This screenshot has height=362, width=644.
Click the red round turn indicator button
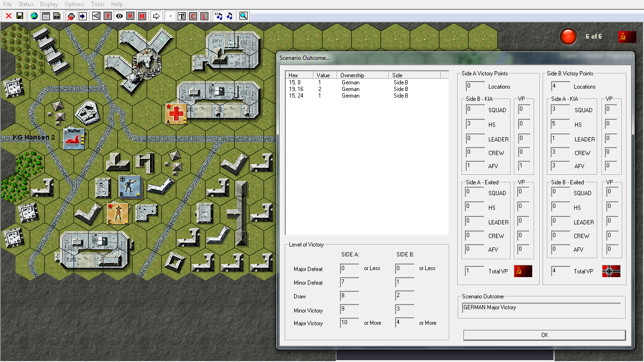point(568,37)
